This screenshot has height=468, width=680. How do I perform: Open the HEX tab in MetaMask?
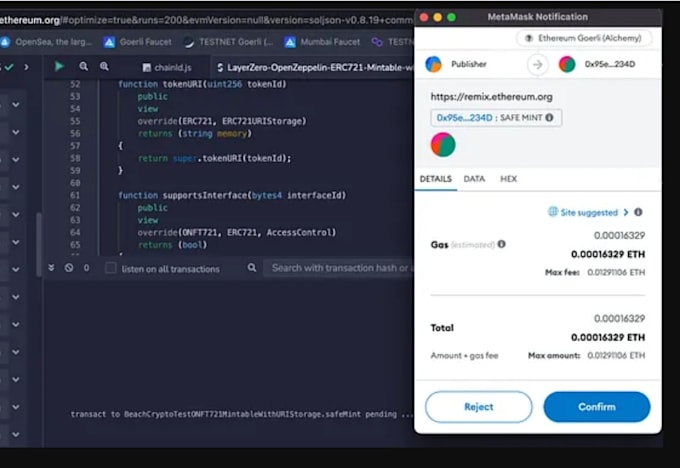tap(508, 179)
